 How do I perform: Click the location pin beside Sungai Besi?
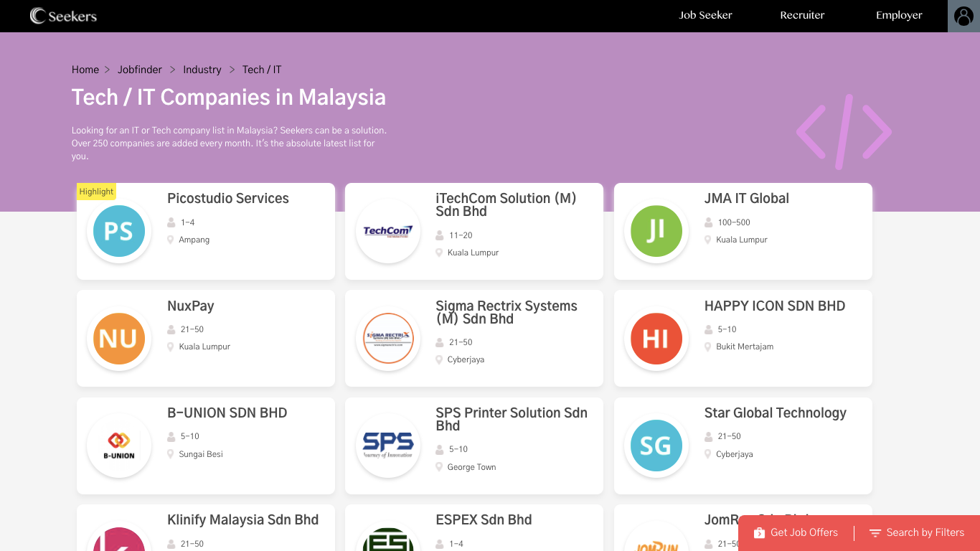point(171,454)
